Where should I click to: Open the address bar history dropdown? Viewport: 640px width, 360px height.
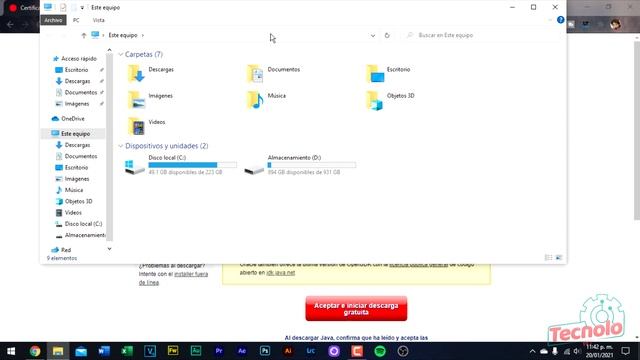point(373,36)
